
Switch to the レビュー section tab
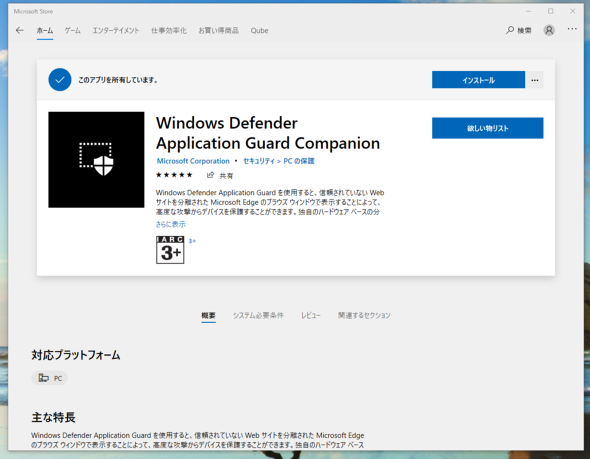pyautogui.click(x=311, y=315)
